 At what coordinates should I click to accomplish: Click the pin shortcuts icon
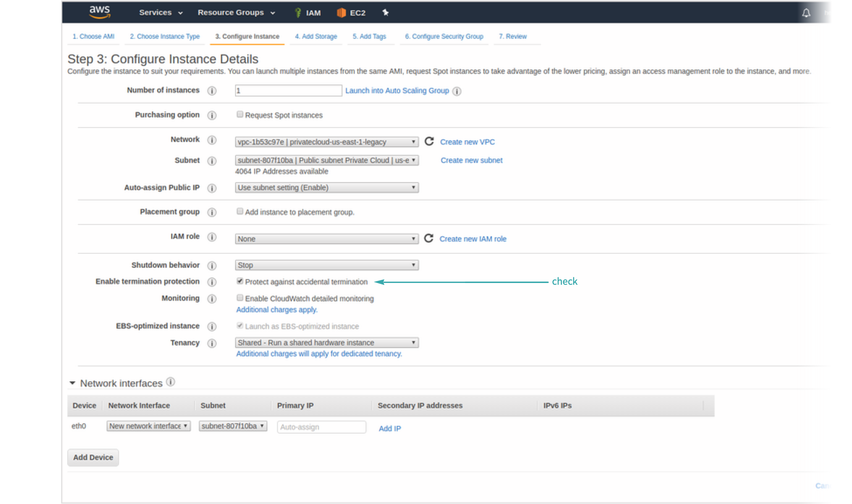pos(385,12)
